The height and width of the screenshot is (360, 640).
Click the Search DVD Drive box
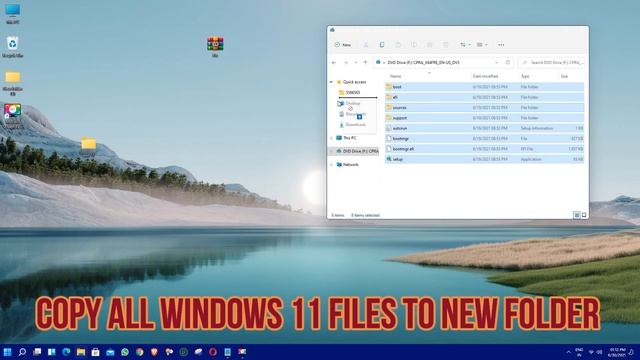coord(552,62)
